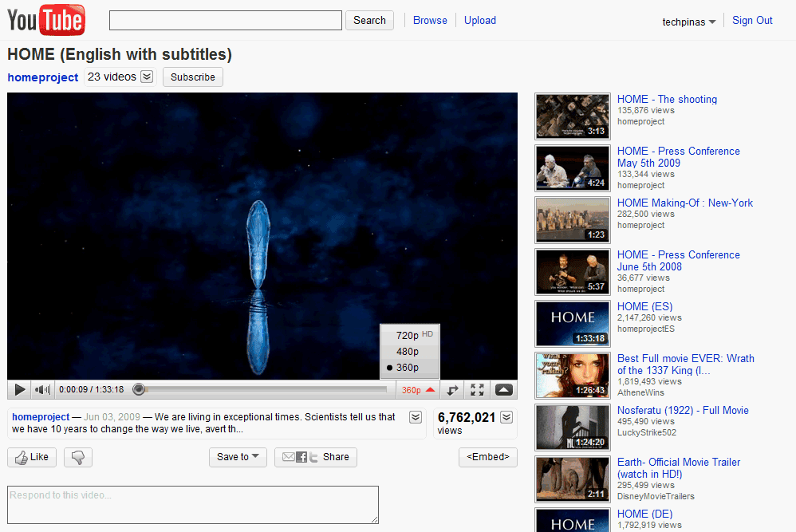
Task: Enter fullscreen with the expand icon
Action: coord(477,390)
